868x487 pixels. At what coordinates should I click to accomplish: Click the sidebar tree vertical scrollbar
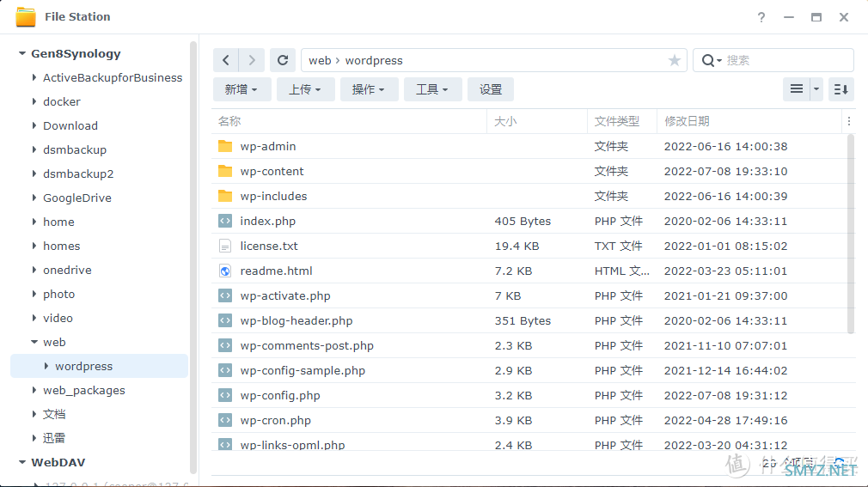193,258
